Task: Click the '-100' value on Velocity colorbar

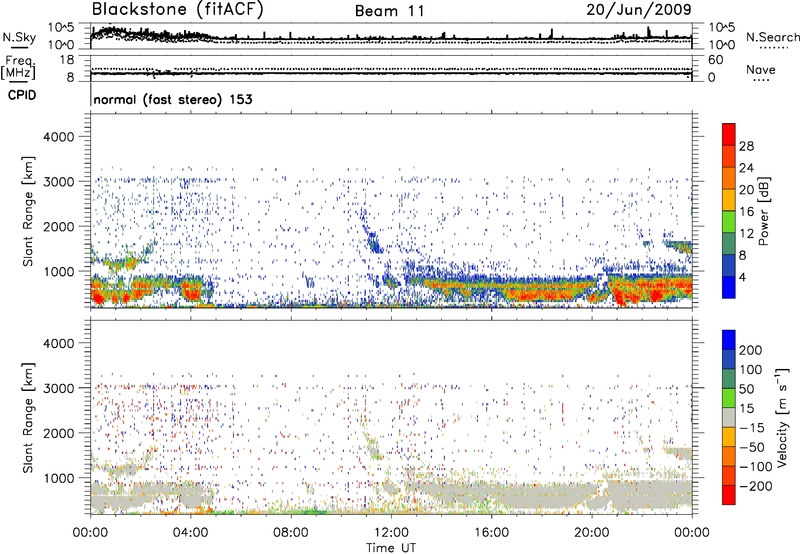Action: (756, 467)
